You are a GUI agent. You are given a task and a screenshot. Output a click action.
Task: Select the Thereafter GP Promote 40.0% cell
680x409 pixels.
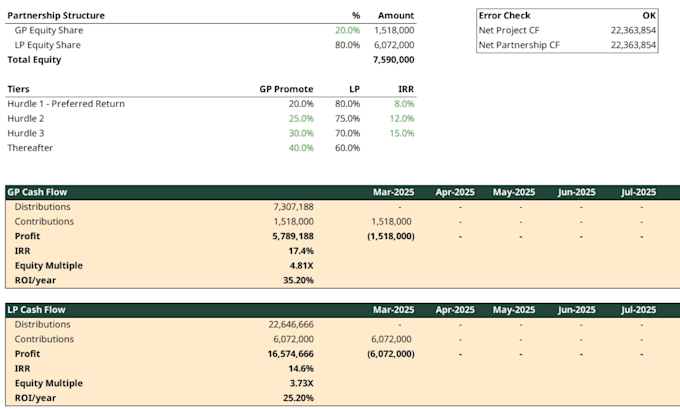click(x=301, y=148)
